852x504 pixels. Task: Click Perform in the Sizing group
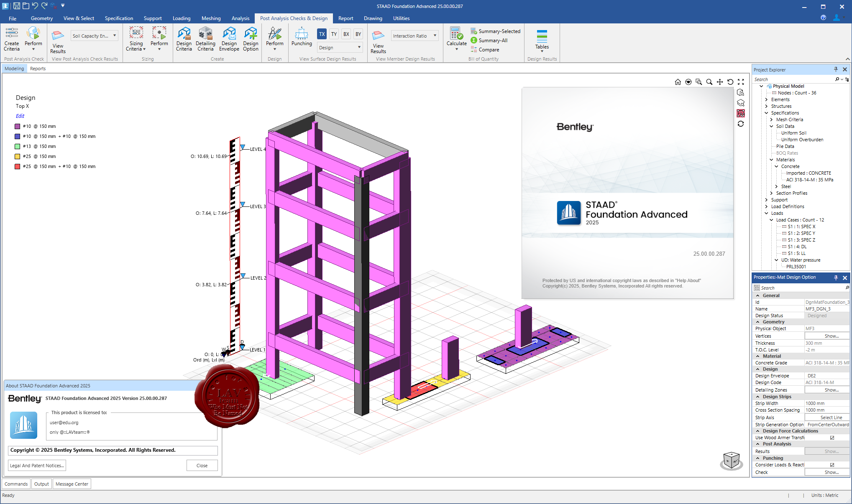pyautogui.click(x=159, y=39)
